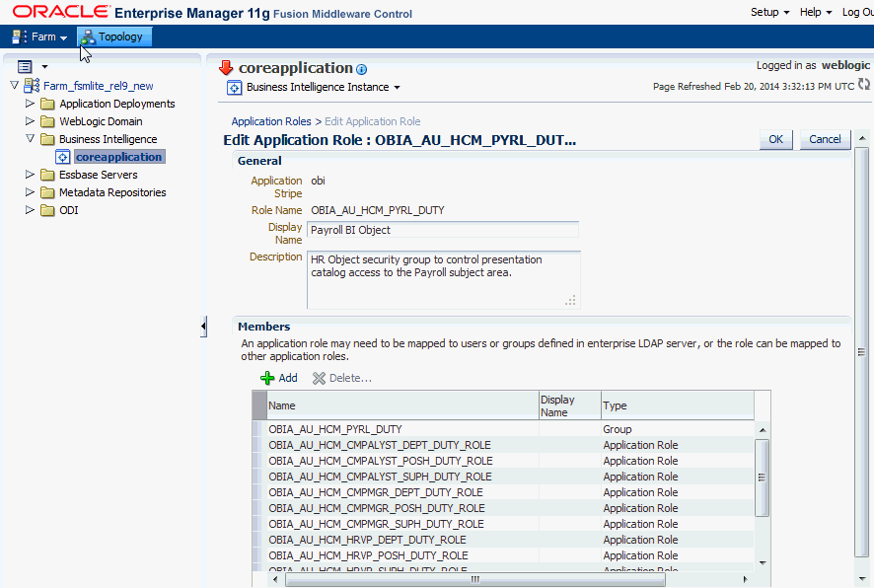The height and width of the screenshot is (588, 874).
Task: Click the Topology button
Action: coord(113,37)
